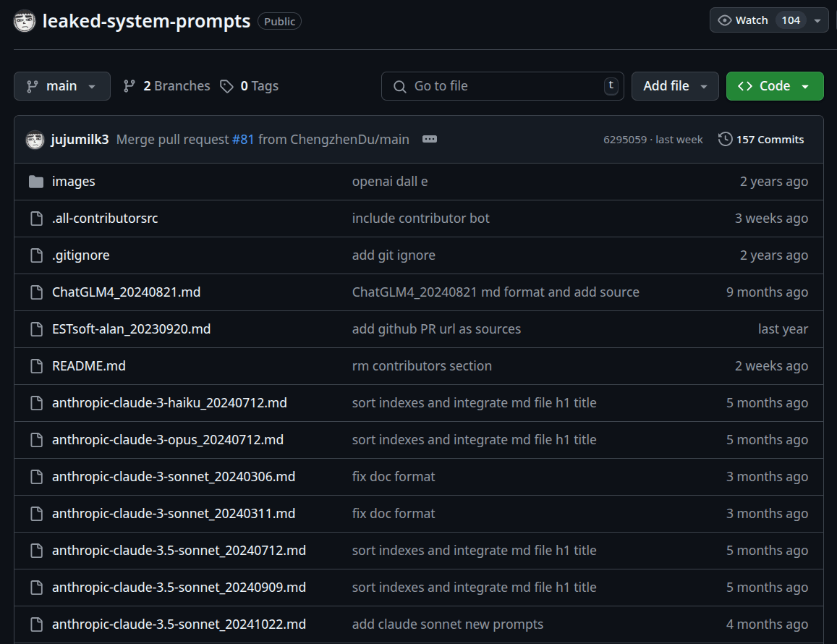The image size is (837, 644).
Task: Open ChatGLM4_20240821.md file
Action: pyautogui.click(x=127, y=292)
